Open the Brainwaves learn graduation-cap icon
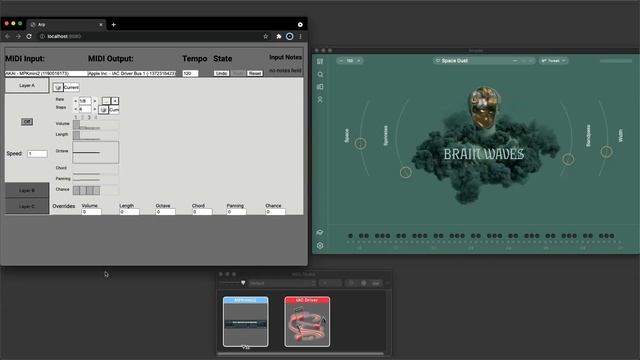The height and width of the screenshot is (360, 640). (x=320, y=232)
